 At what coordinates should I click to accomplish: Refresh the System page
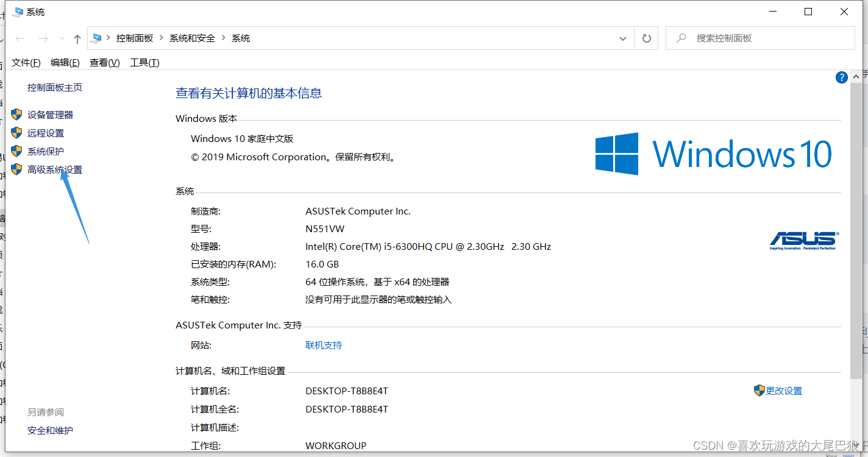647,38
